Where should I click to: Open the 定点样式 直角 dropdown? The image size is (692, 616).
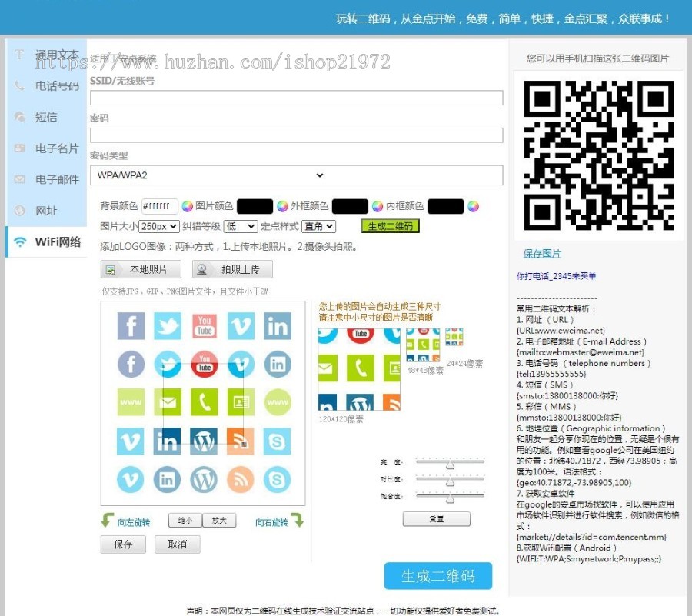click(318, 226)
